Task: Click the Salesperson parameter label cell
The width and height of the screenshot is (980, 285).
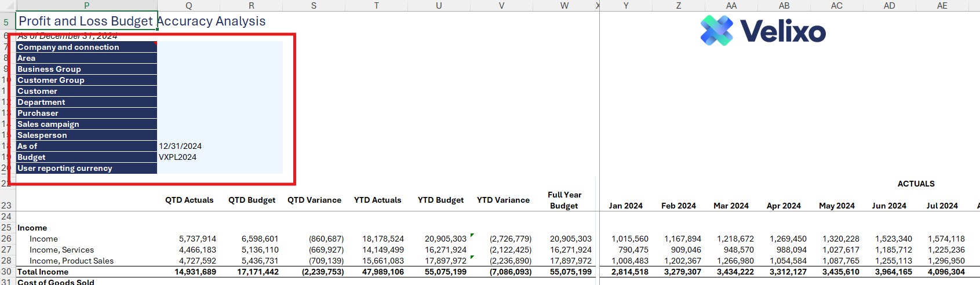Action: point(86,135)
